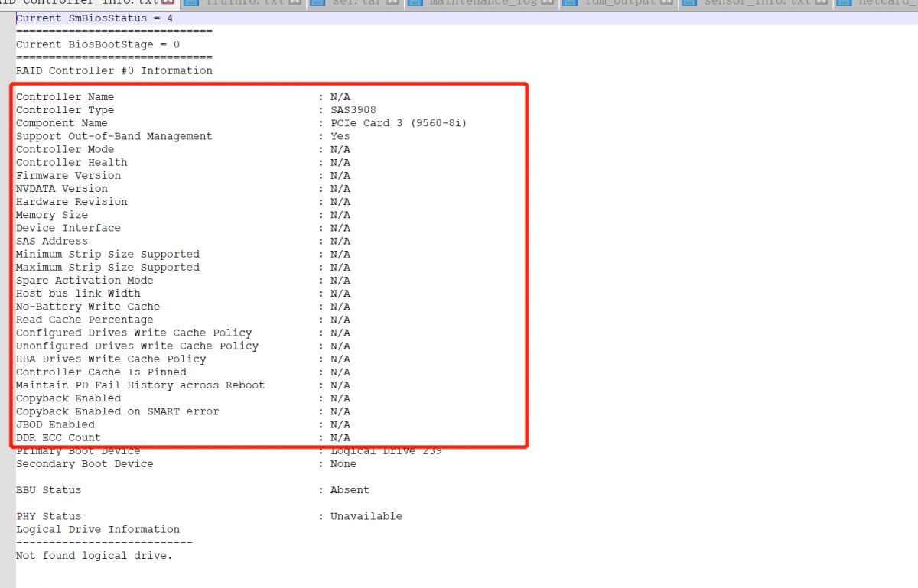Close the sensor_info.txt tab
This screenshot has height=588, width=918.
tap(821, 3)
